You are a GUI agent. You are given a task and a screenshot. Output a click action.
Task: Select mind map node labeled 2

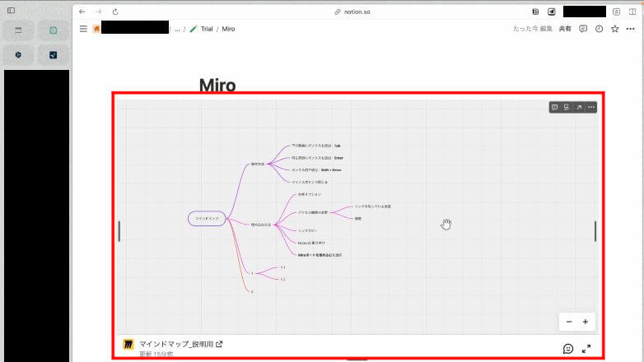(252, 292)
